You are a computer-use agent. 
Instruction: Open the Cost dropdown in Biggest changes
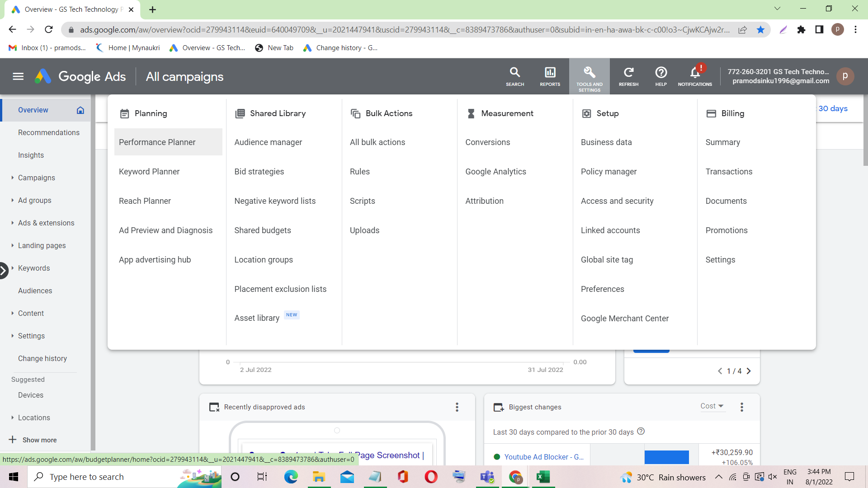tap(712, 406)
